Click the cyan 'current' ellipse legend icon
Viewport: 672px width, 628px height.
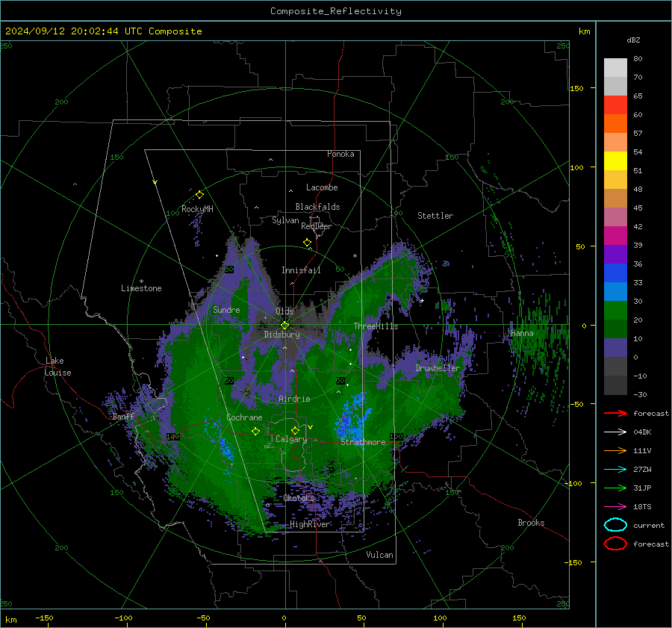tap(615, 525)
